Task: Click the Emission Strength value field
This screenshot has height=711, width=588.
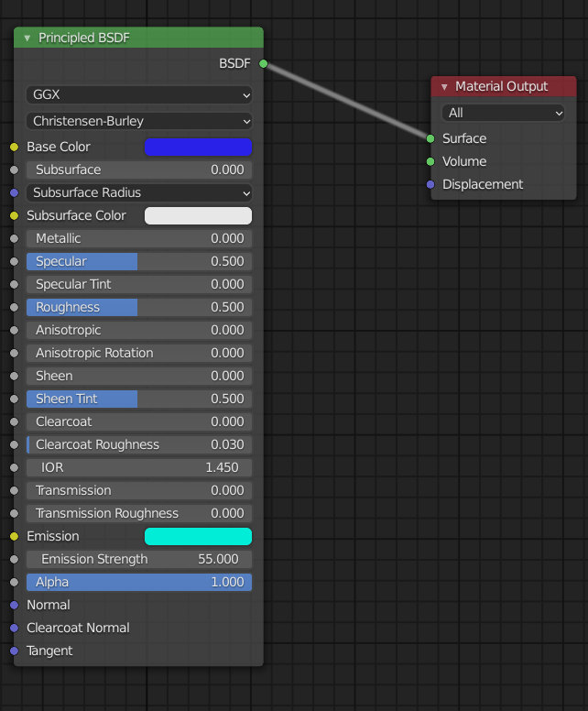Action: click(139, 559)
